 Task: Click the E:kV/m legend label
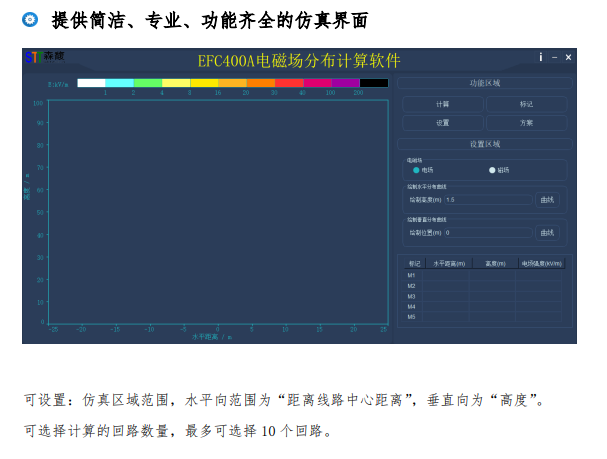coord(58,84)
